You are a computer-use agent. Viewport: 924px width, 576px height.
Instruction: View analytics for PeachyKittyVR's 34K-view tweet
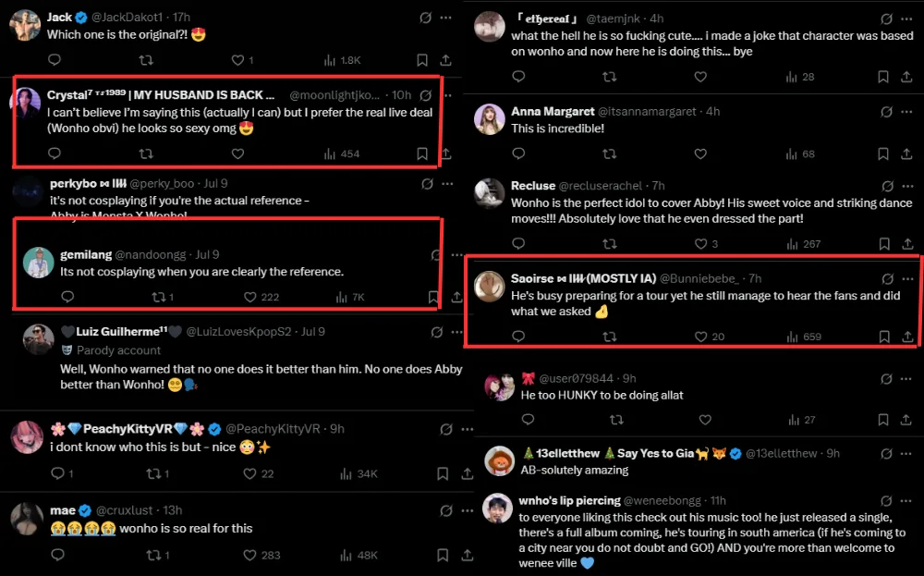click(x=333, y=473)
